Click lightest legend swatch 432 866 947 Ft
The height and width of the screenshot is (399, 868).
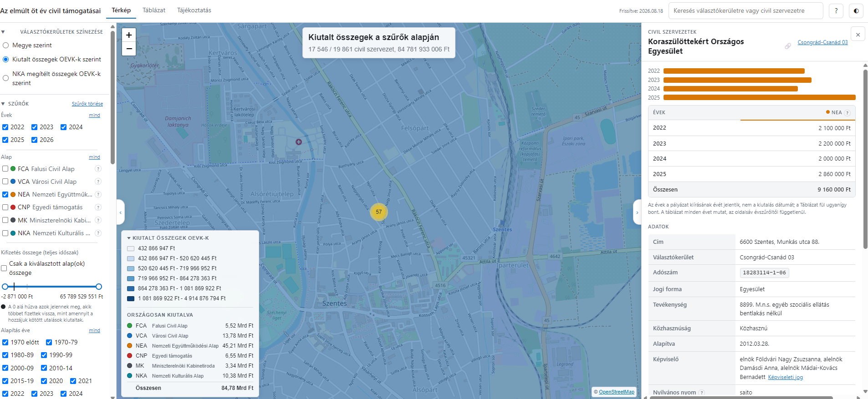(131, 248)
